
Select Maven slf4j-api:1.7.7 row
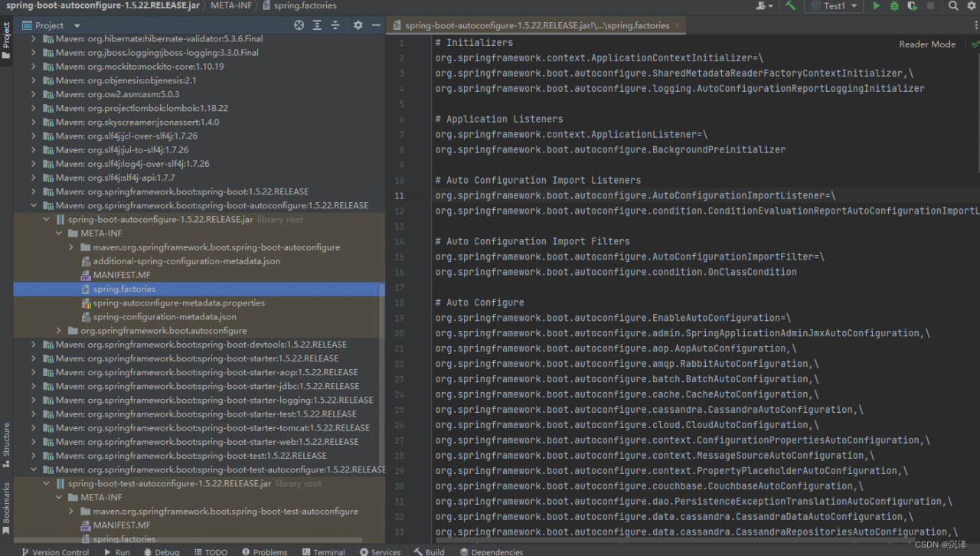click(x=199, y=177)
